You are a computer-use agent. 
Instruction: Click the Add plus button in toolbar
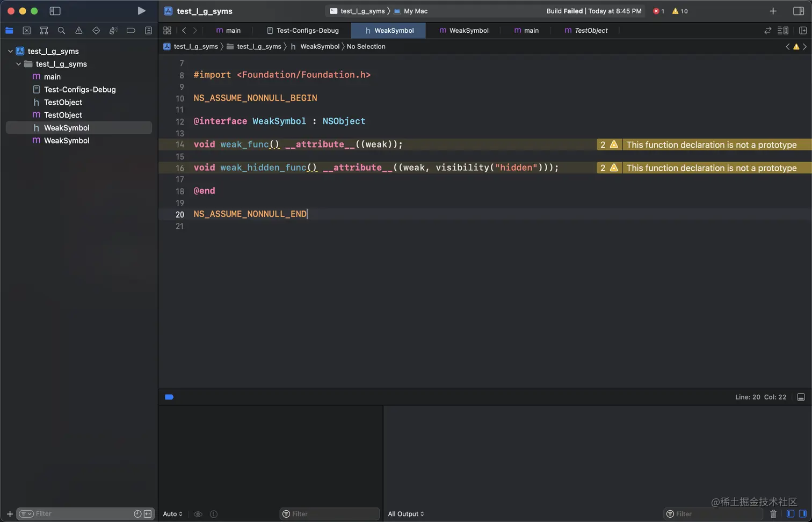[773, 11]
